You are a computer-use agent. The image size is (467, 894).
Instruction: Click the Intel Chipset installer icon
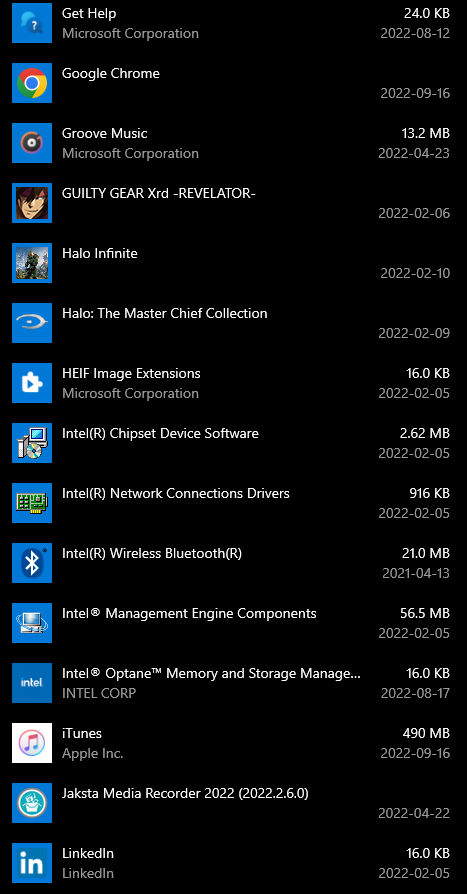(x=32, y=443)
